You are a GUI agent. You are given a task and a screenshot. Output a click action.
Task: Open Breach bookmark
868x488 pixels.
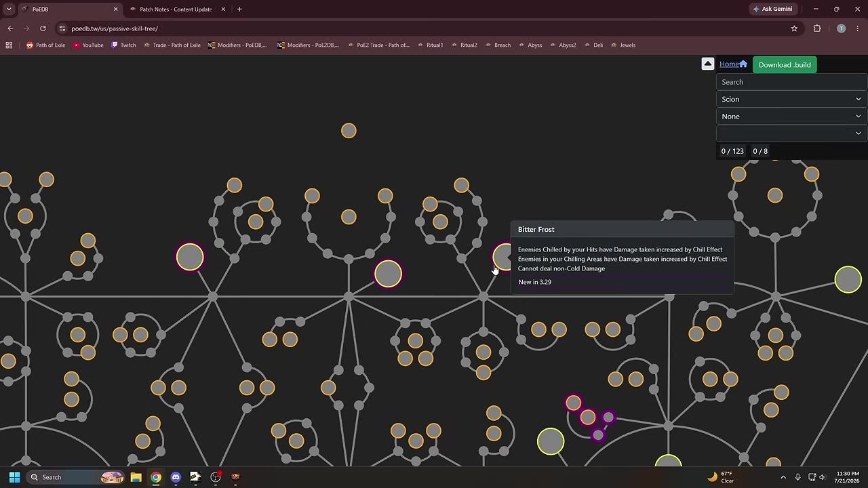[x=497, y=45]
